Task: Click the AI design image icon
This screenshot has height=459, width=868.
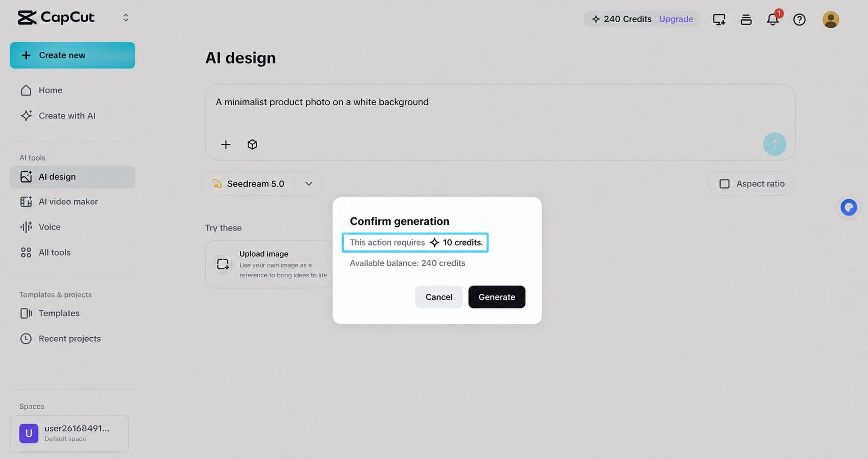Action: pos(26,177)
